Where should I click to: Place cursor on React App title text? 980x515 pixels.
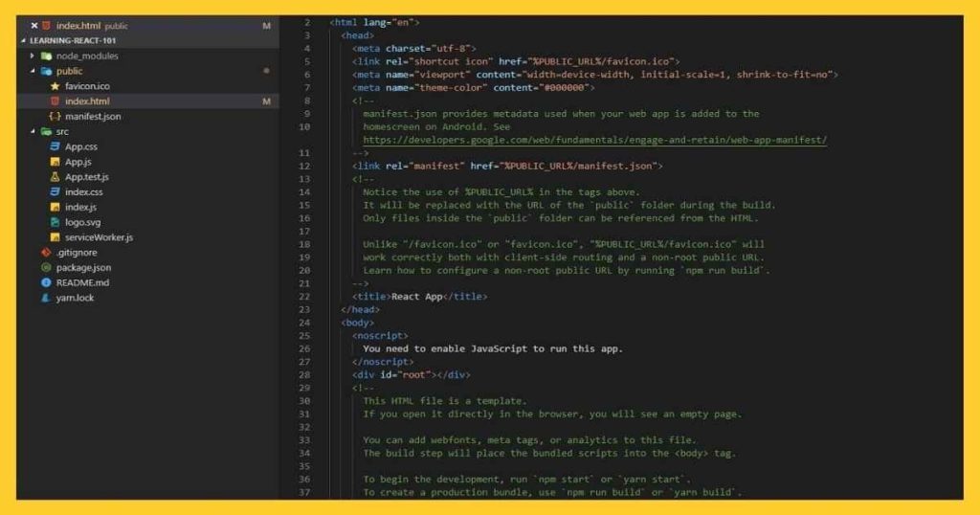(x=417, y=296)
